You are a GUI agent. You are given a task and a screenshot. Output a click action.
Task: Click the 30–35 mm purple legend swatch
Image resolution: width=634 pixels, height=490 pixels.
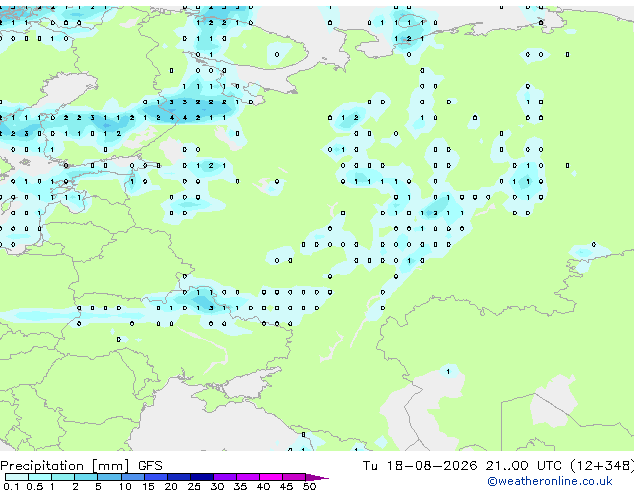tap(225, 477)
